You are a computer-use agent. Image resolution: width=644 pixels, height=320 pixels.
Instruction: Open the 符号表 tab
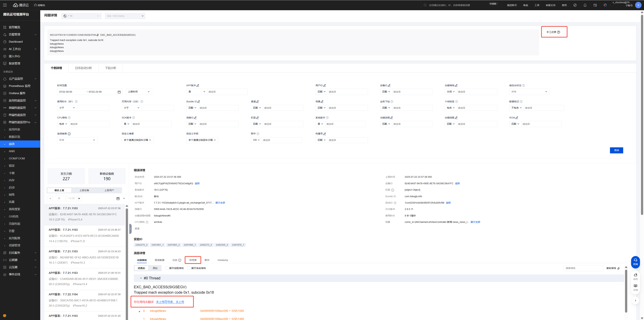click(x=193, y=260)
